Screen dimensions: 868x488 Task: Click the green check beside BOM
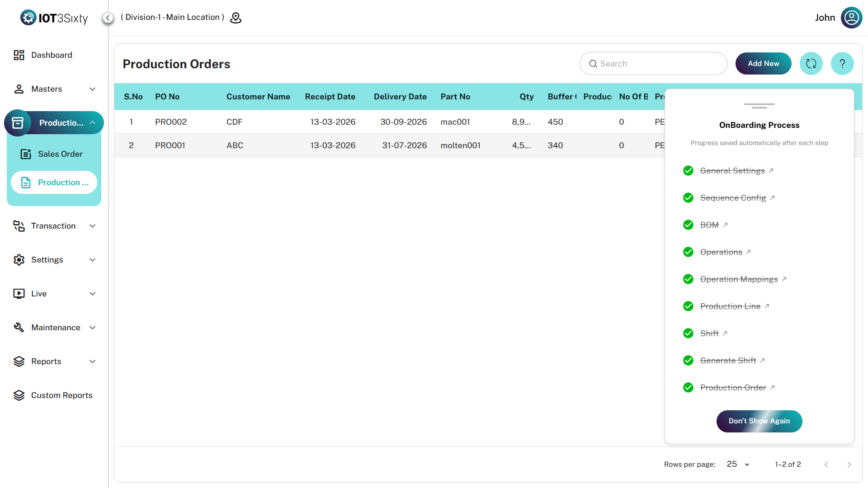point(688,225)
